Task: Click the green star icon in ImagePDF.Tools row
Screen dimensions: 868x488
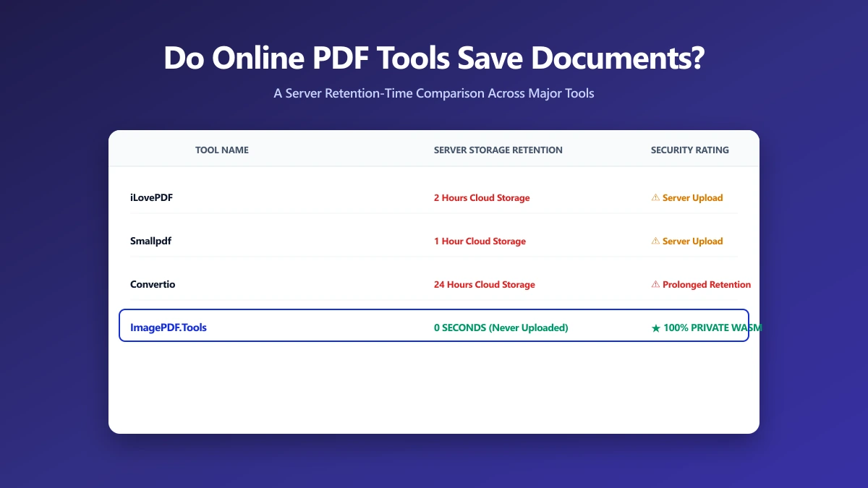Action: pos(655,328)
